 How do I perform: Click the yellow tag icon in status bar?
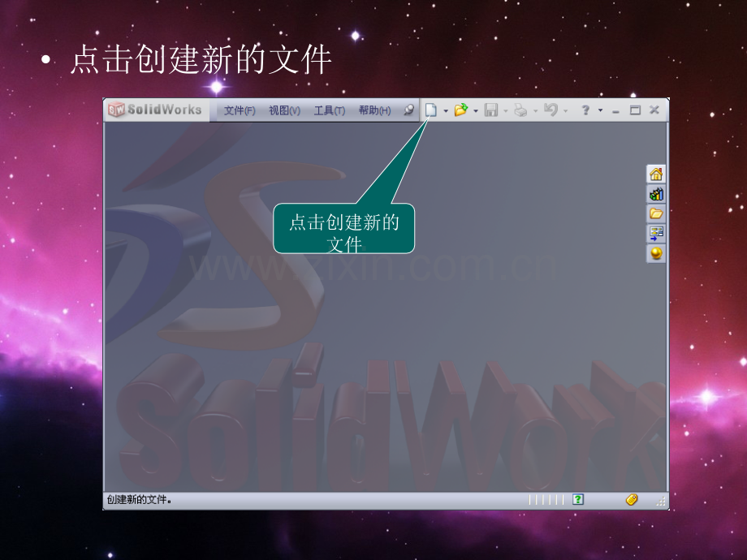[632, 499]
